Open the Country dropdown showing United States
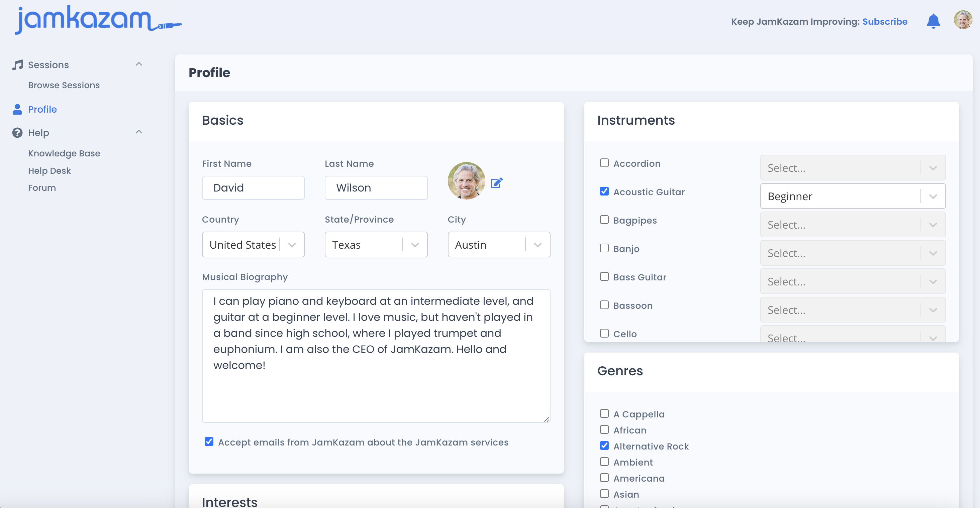The height and width of the screenshot is (508, 980). click(253, 245)
